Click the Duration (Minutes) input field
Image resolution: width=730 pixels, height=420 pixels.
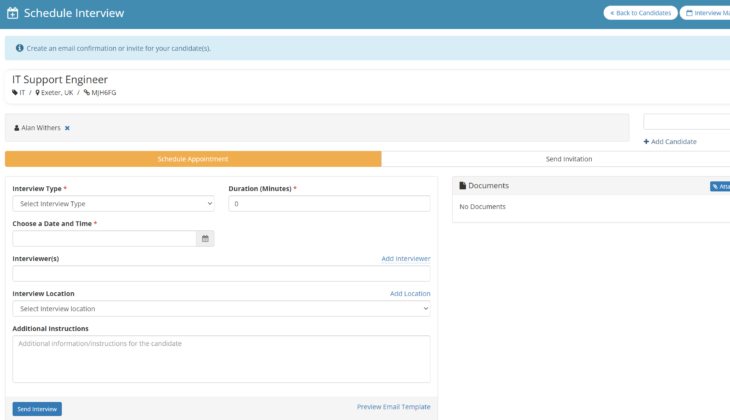point(329,204)
